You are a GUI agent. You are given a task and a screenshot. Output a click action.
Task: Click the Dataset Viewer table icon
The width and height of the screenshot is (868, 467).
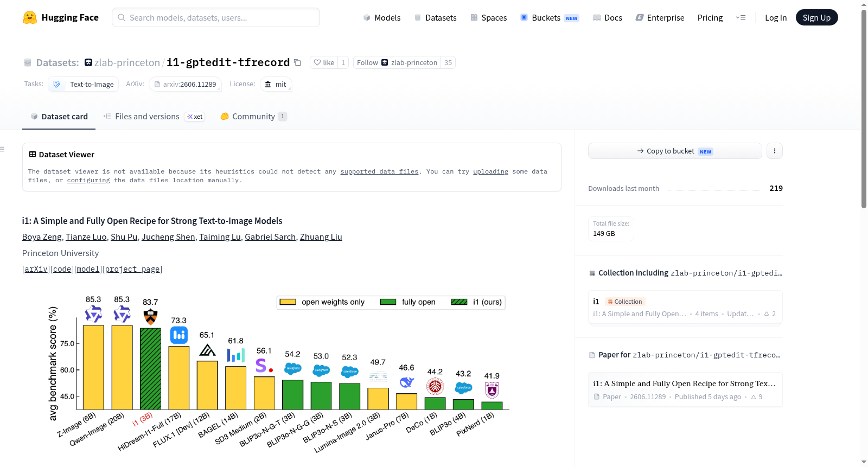click(33, 155)
